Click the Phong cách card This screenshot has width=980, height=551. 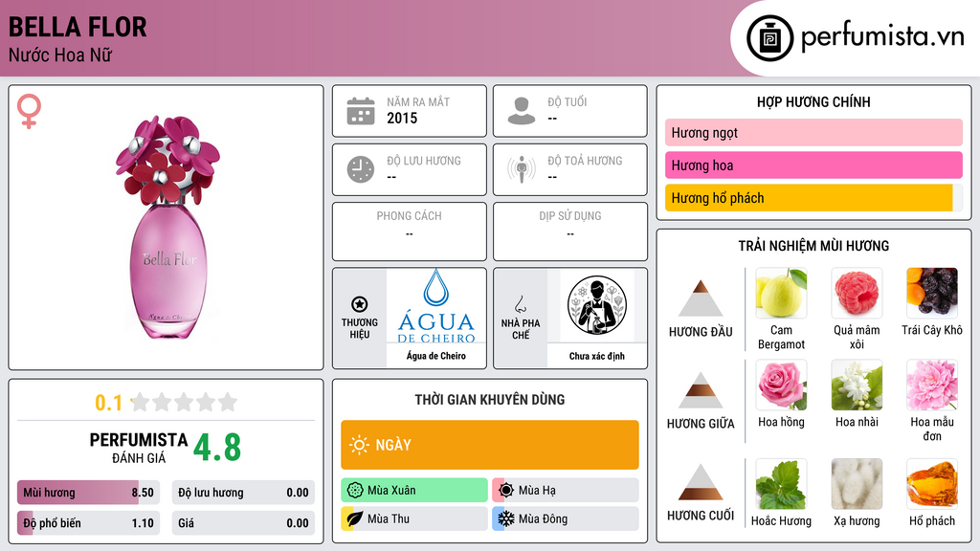pos(410,231)
